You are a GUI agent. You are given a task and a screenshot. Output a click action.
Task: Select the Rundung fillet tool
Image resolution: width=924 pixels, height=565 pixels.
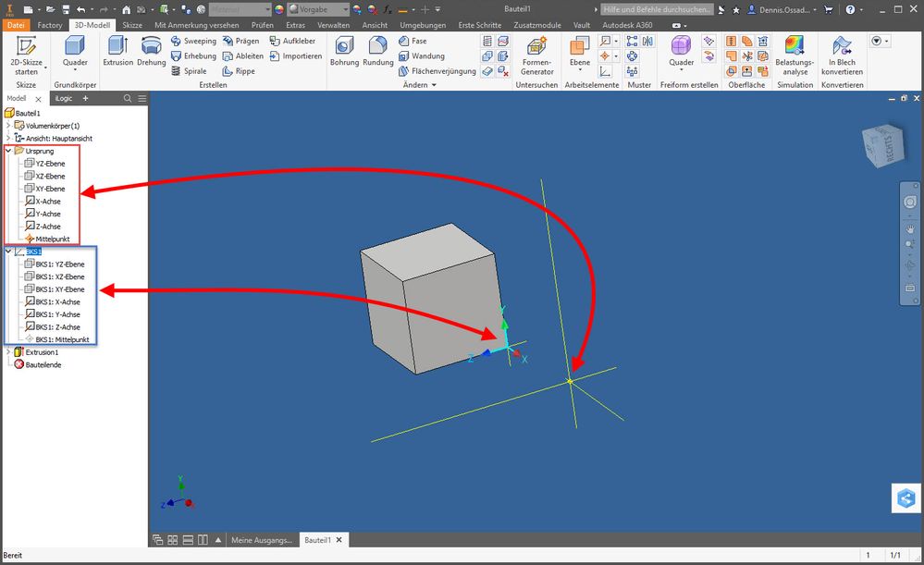pyautogui.click(x=377, y=51)
